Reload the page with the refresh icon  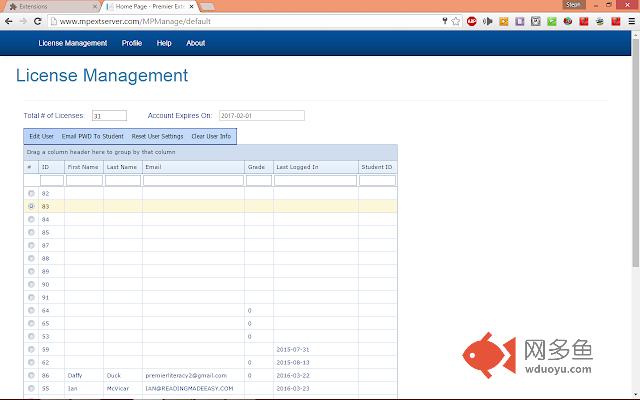(x=38, y=21)
